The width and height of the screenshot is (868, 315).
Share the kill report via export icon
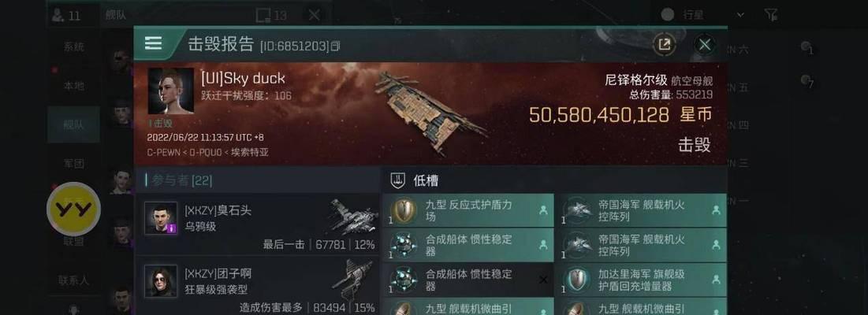[664, 45]
